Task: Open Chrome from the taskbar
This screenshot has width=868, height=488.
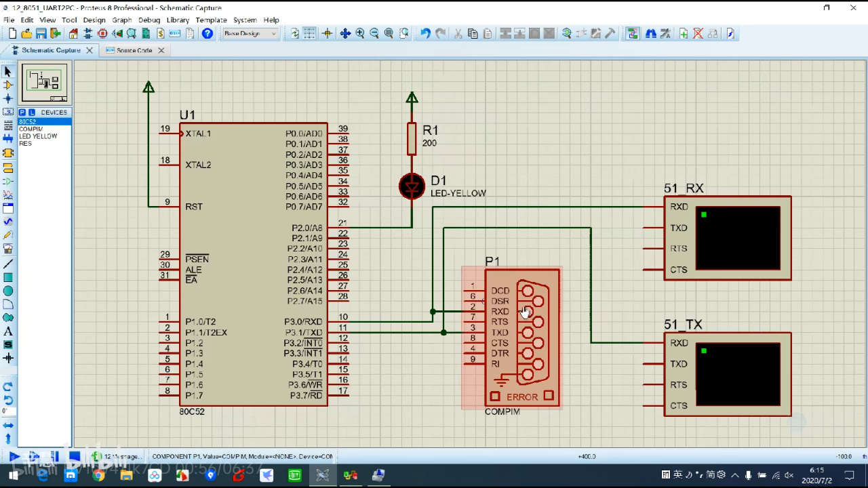Action: [x=98, y=476]
